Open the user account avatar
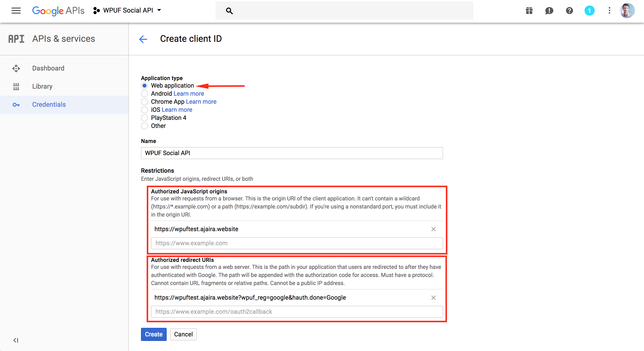 [627, 11]
